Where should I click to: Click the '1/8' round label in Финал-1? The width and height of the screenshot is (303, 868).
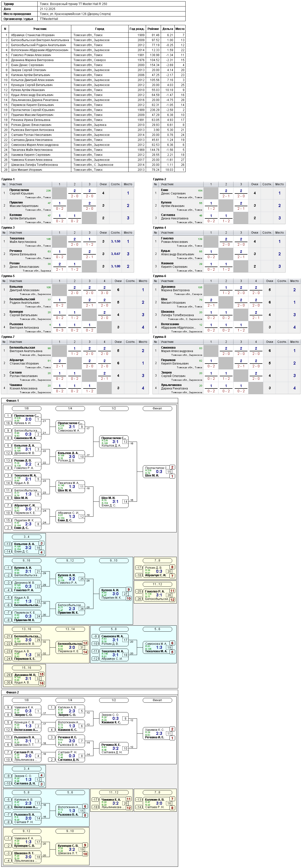(x=26, y=408)
